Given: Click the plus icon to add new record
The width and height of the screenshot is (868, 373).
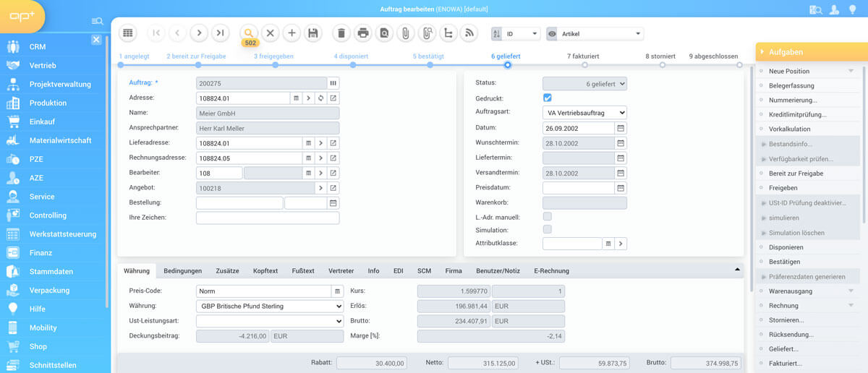Looking at the screenshot, I should tap(292, 33).
